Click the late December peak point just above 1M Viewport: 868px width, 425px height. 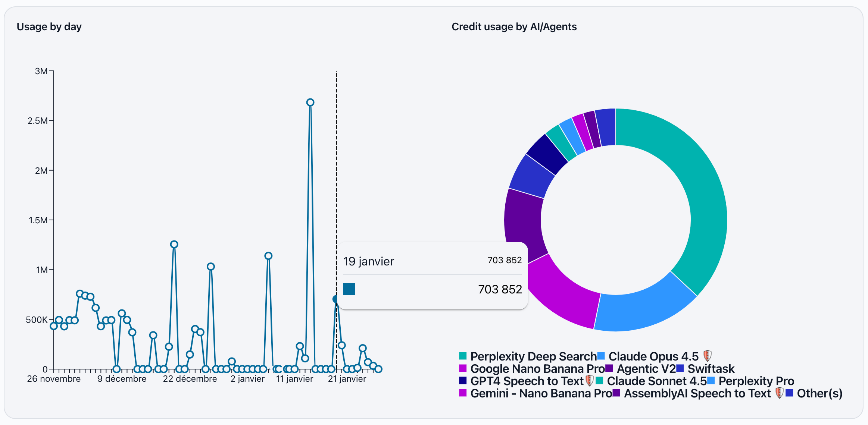211,267
